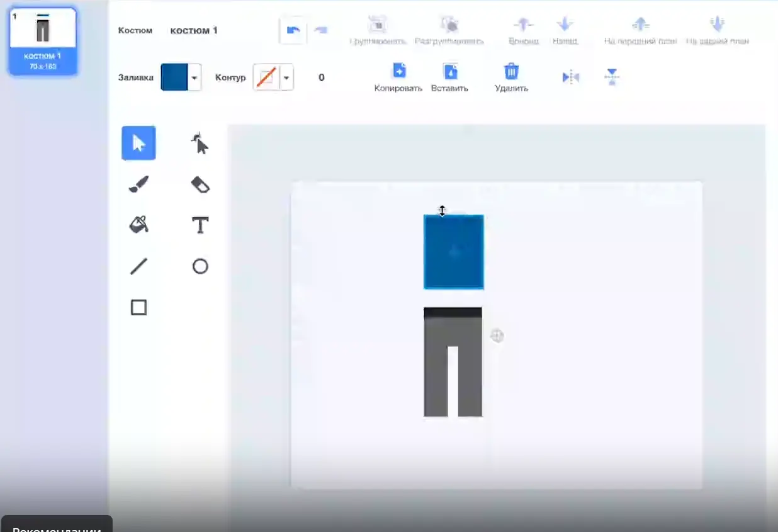This screenshot has width=778, height=532.
Task: Select the Circle tool
Action: [200, 266]
